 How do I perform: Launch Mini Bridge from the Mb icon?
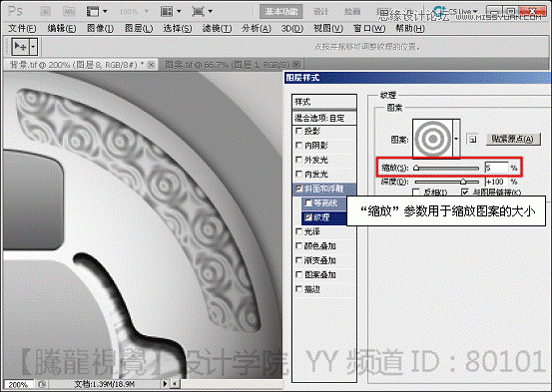coord(69,12)
